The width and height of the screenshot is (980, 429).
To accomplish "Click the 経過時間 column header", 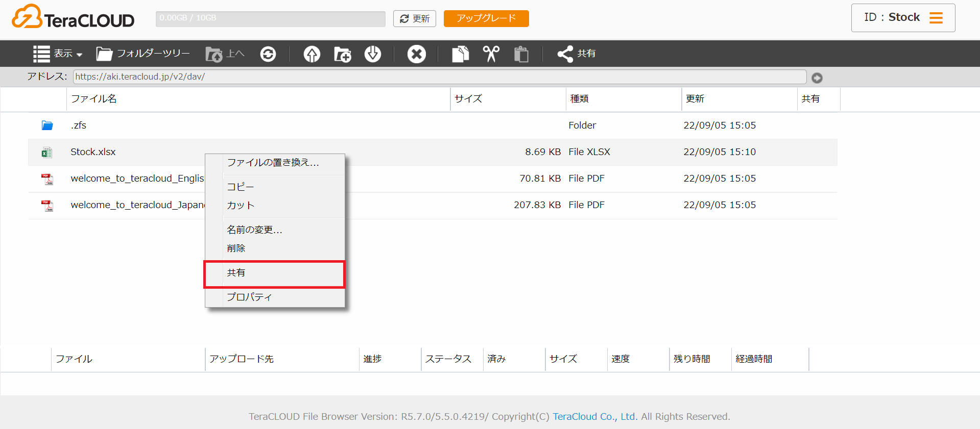I will [770, 359].
